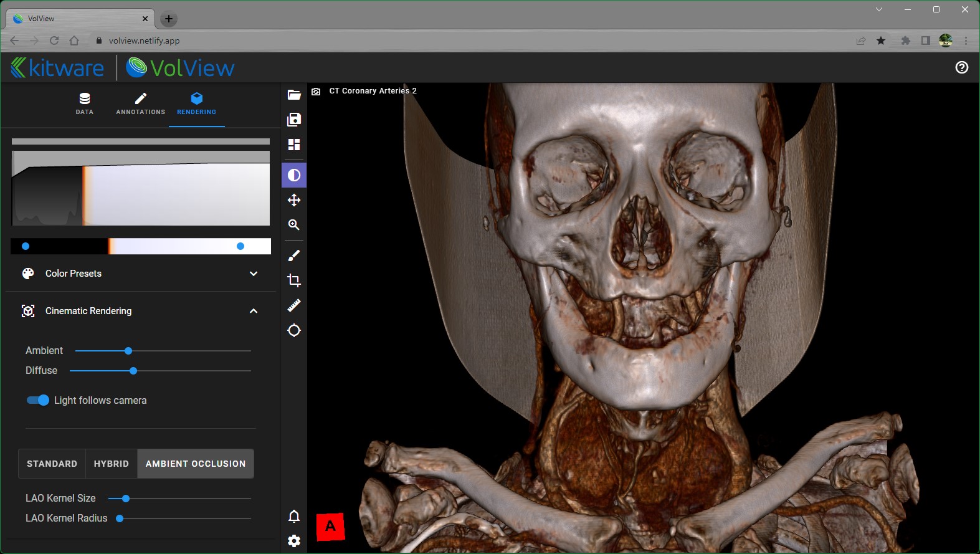Screen dimensions: 980x554
Task: Switch to the Rendering tab
Action: click(x=197, y=104)
